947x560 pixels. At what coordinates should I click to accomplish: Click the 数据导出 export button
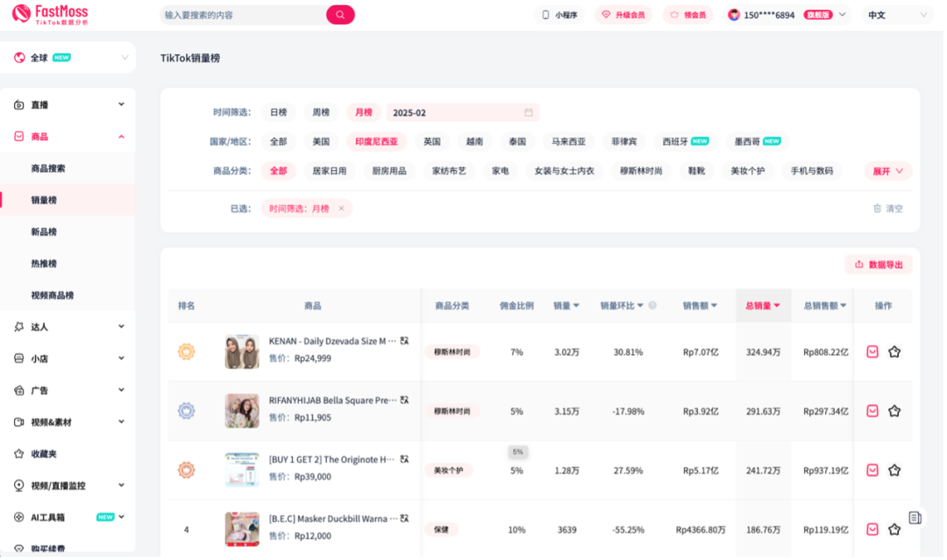tap(879, 265)
